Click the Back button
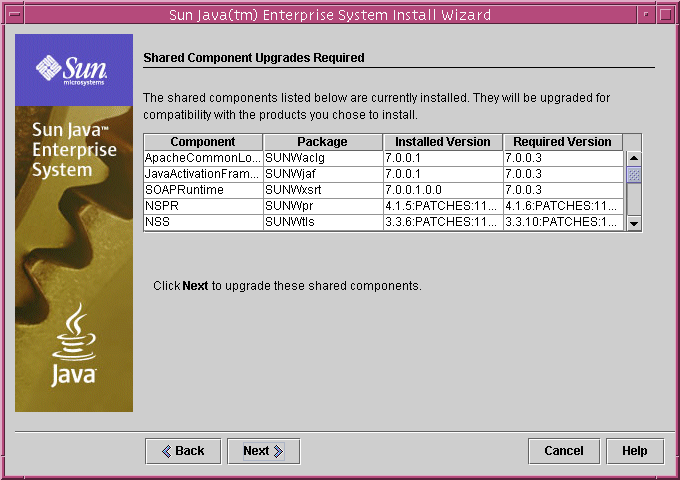This screenshot has width=680, height=480. [183, 451]
